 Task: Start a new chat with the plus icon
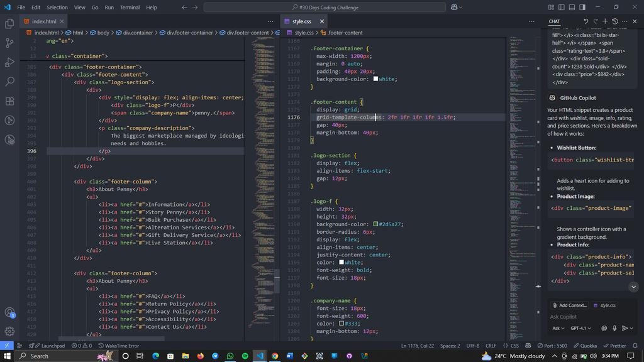[x=606, y=21]
